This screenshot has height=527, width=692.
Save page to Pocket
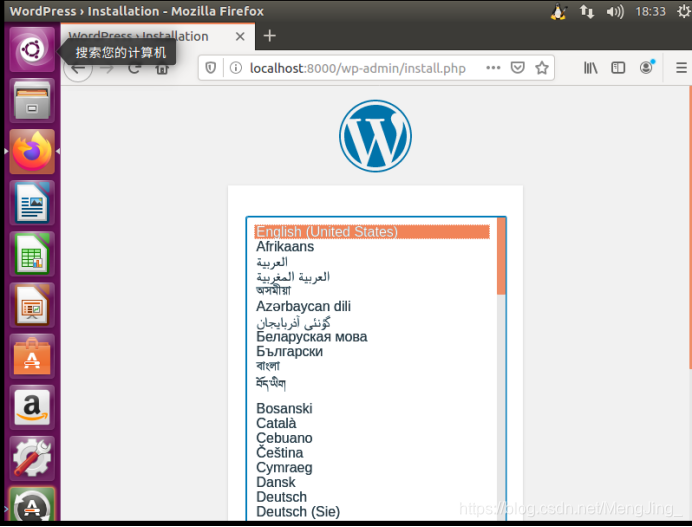517,68
